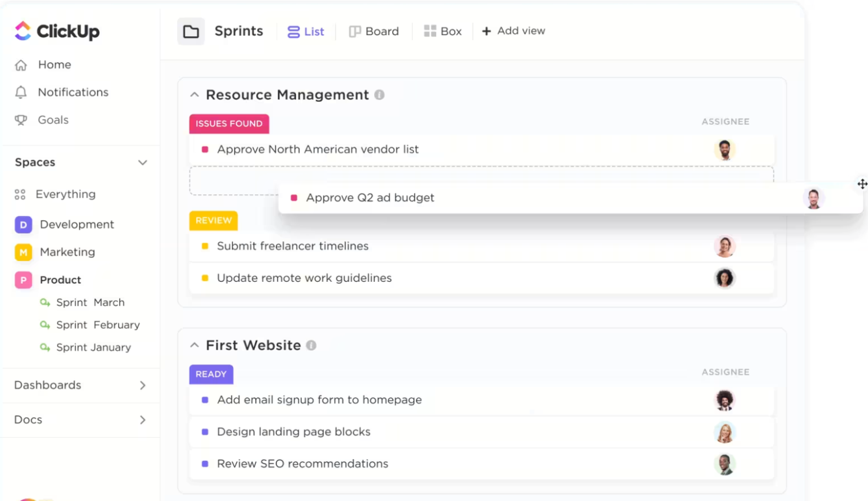Viewport: 868px width, 501px height.
Task: Collapse the Spaces section chevron
Action: [142, 163]
